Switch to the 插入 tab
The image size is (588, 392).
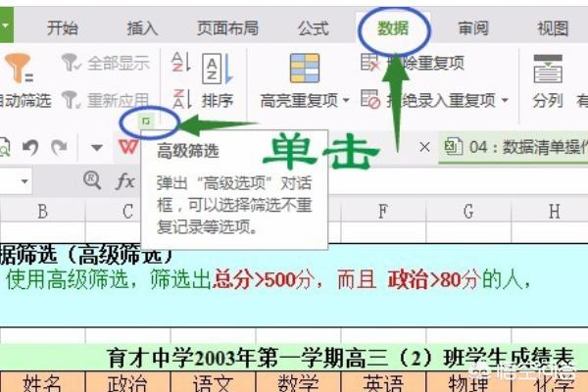[x=142, y=28]
